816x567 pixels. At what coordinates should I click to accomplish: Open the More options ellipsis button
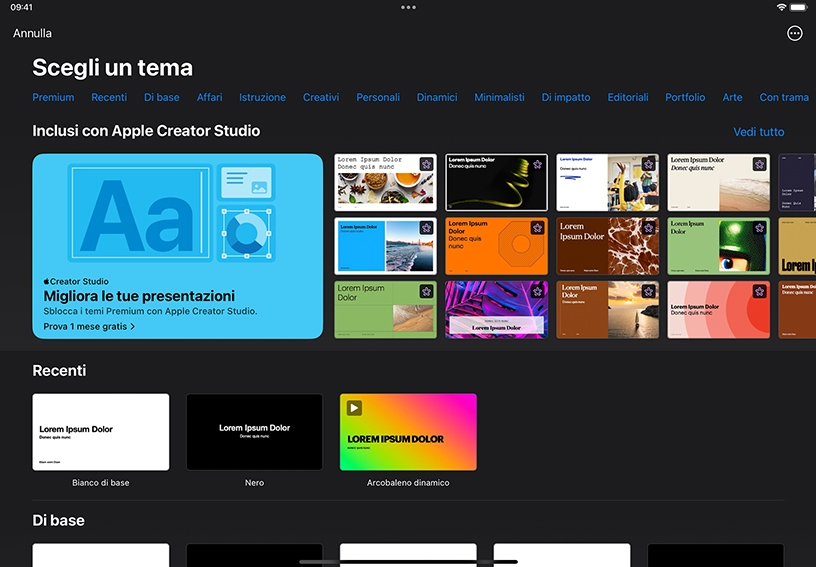(x=794, y=33)
